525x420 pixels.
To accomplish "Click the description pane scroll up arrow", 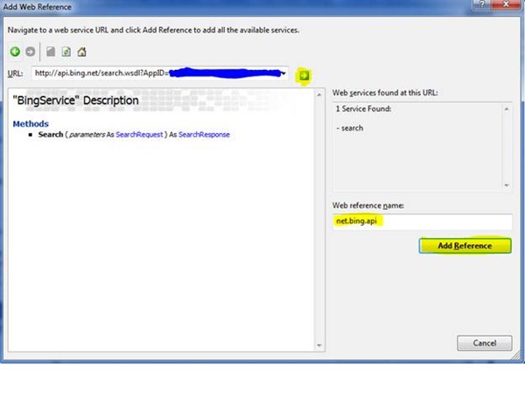I will [x=319, y=95].
